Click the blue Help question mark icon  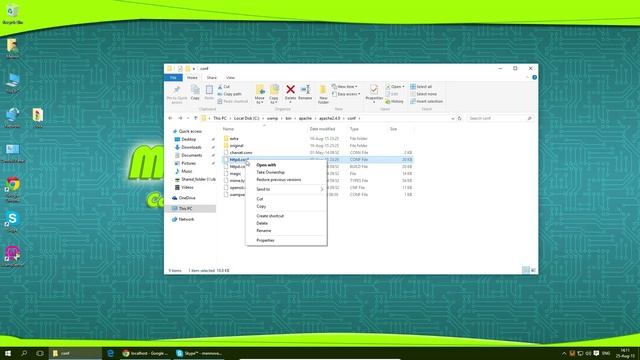pos(534,78)
